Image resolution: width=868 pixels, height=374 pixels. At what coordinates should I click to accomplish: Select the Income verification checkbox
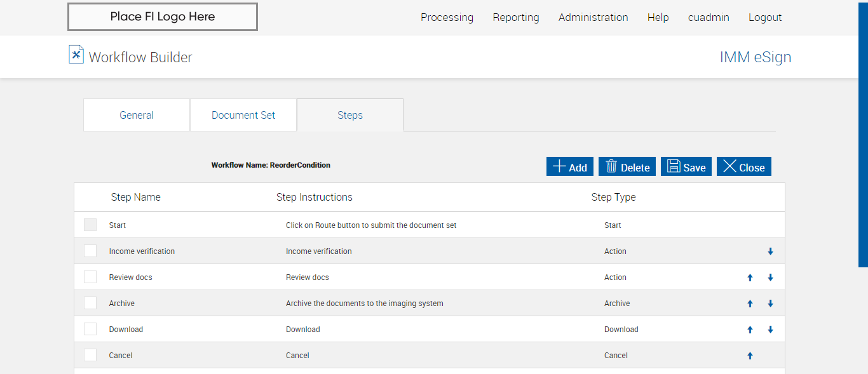(90, 251)
